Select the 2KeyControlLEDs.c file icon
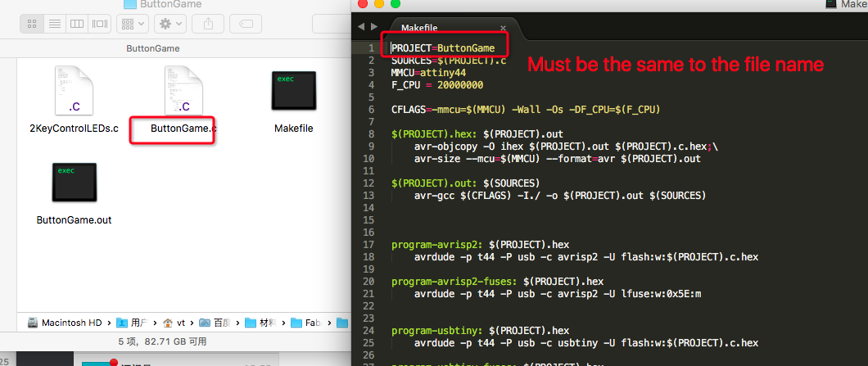This screenshot has width=868, height=366. pos(75,90)
